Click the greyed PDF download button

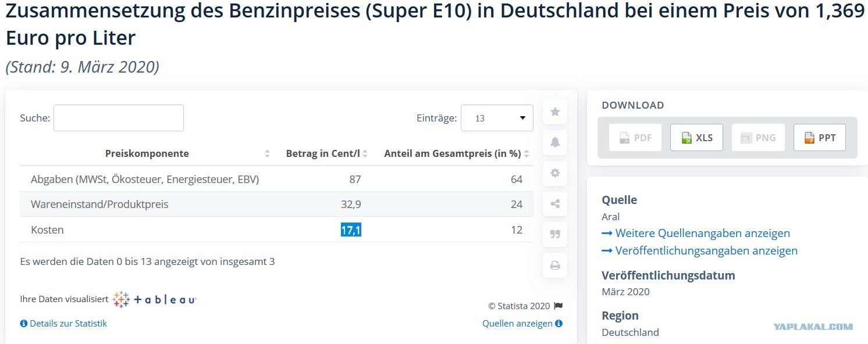pos(635,138)
